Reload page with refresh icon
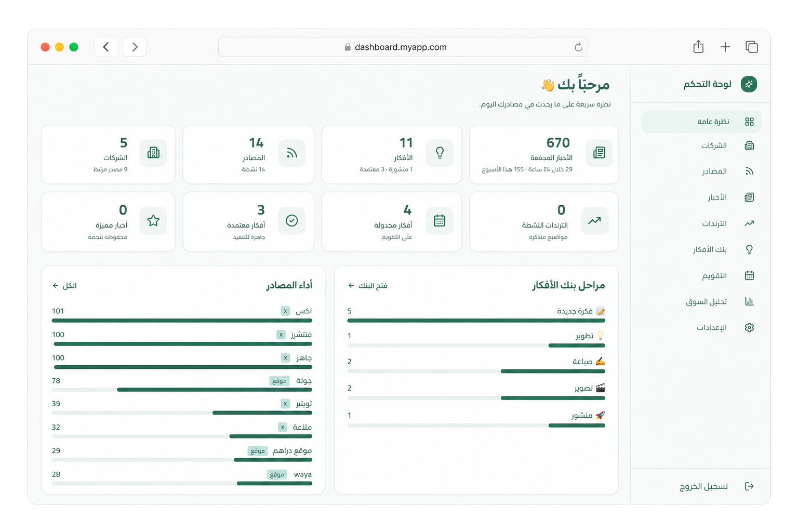Screen dimensions: 798x532 [578, 47]
